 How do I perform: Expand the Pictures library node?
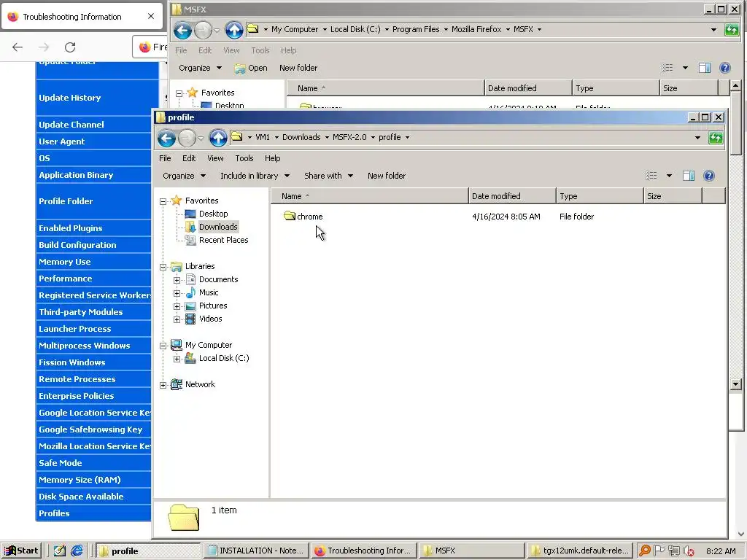coord(177,306)
